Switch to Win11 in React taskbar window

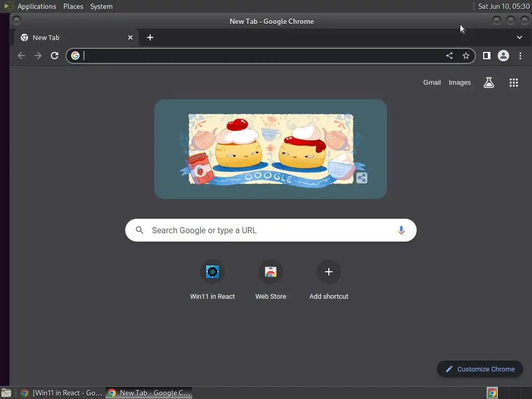coord(61,393)
